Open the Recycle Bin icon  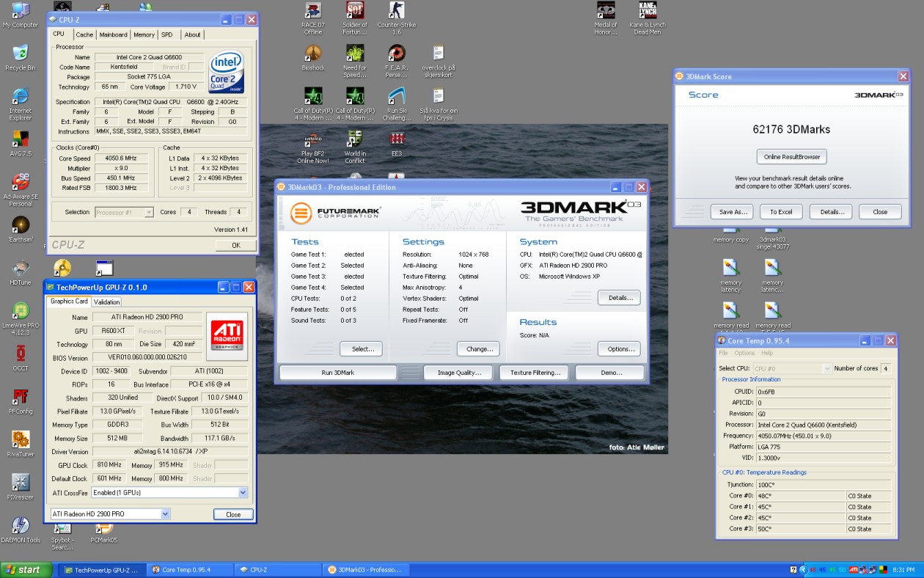21,56
